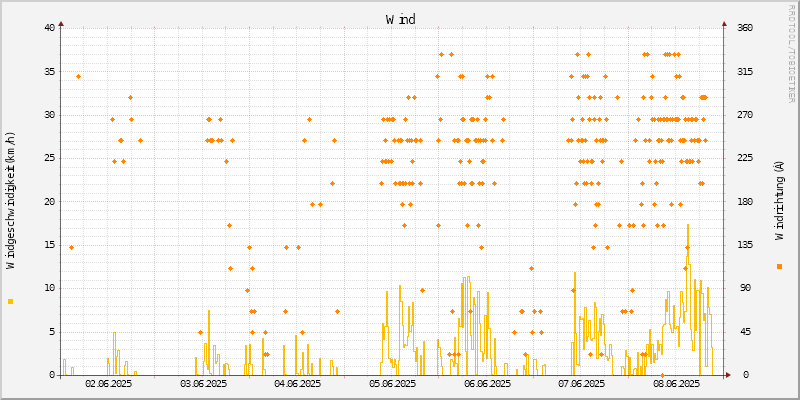Click the yellow wind speed legend square
The width and height of the screenshot is (800, 400).
(11, 301)
